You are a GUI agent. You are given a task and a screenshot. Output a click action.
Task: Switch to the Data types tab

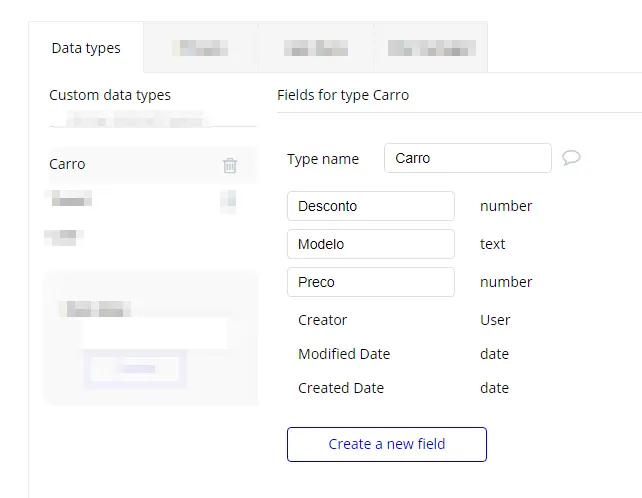[x=86, y=48]
